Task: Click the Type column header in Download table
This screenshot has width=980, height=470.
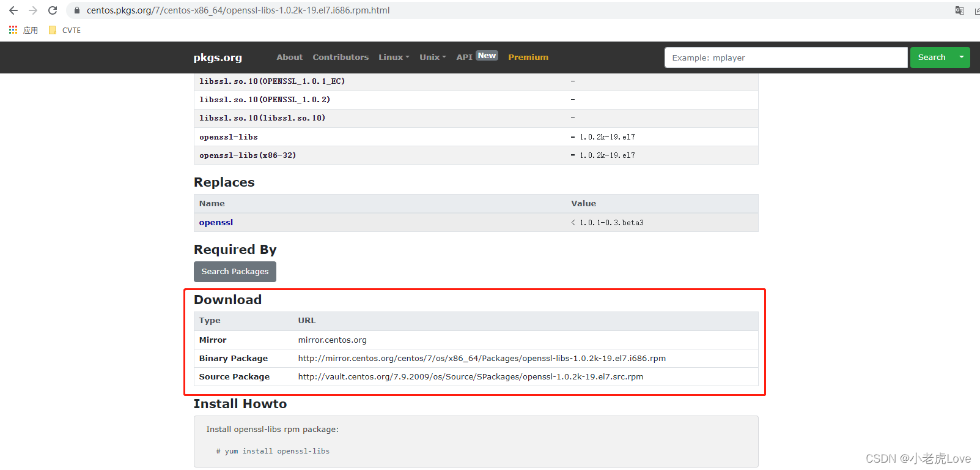Action: [x=210, y=321]
